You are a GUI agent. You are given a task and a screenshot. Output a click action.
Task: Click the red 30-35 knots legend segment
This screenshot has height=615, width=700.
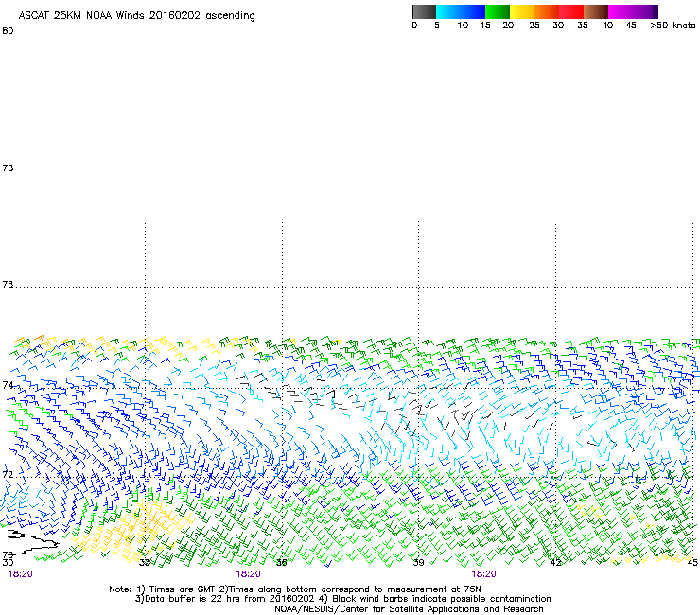(x=571, y=11)
